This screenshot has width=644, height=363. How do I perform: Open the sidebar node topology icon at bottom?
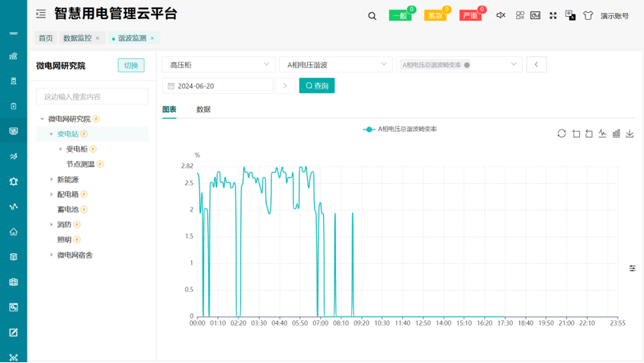[14, 357]
